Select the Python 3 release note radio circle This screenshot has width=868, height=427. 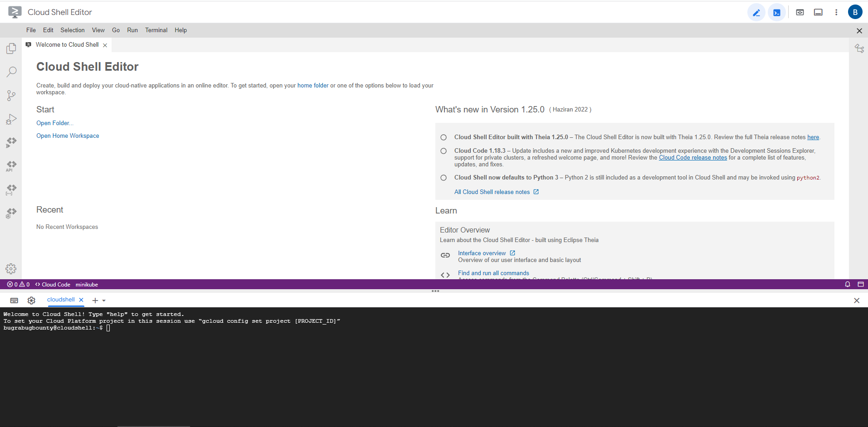(x=444, y=178)
